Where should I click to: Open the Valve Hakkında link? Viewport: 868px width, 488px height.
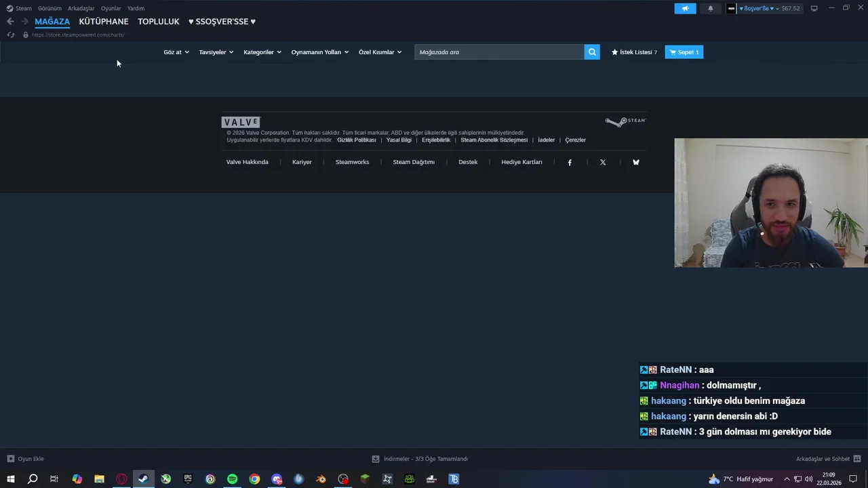(x=248, y=162)
